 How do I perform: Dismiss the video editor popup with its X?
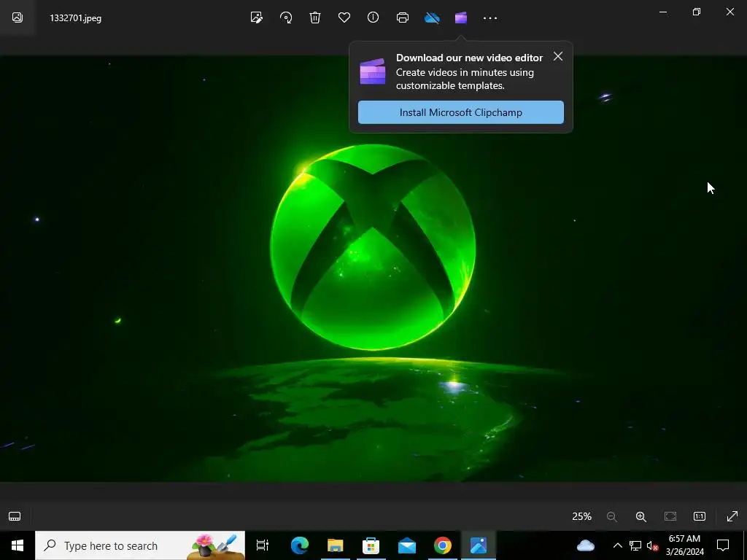[x=558, y=56]
